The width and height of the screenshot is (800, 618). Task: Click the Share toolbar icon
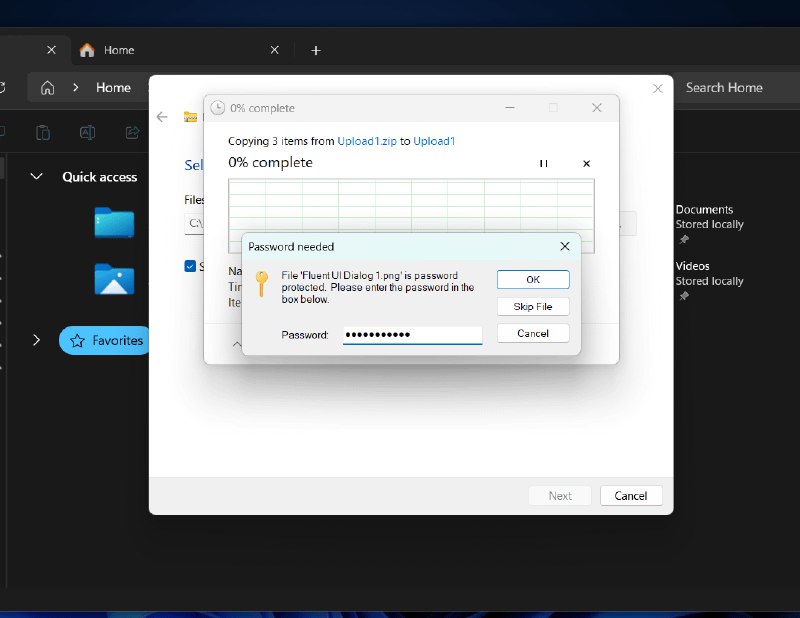click(132, 133)
